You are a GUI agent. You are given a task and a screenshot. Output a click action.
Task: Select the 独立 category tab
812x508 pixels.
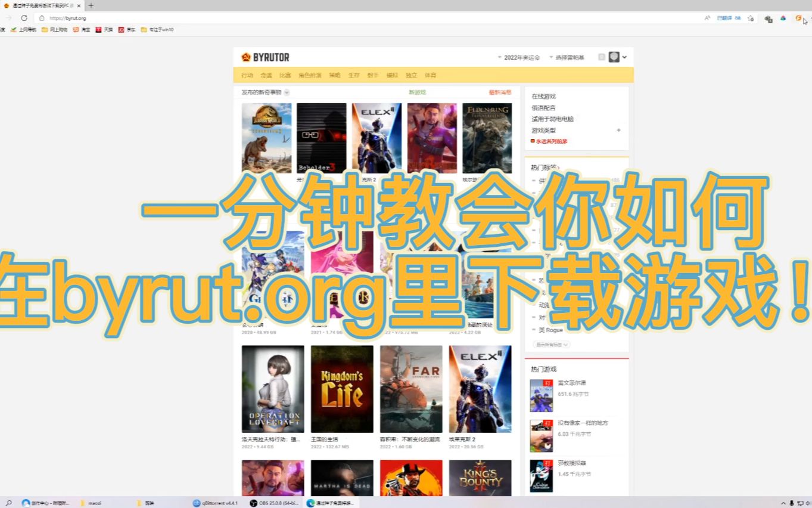pos(411,76)
